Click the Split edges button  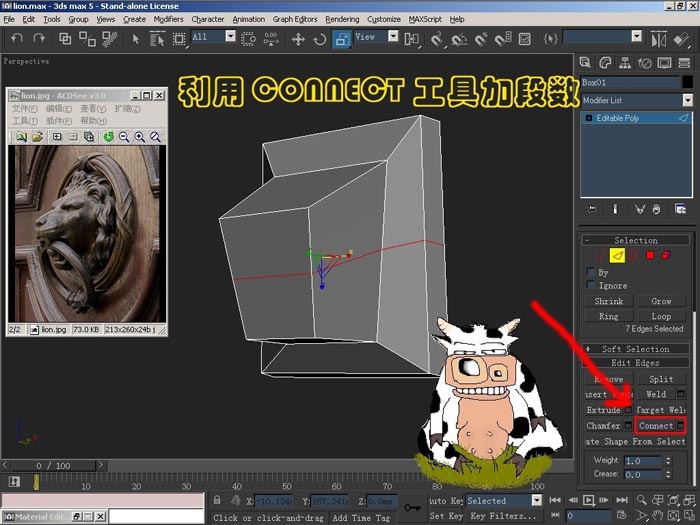[x=661, y=379]
